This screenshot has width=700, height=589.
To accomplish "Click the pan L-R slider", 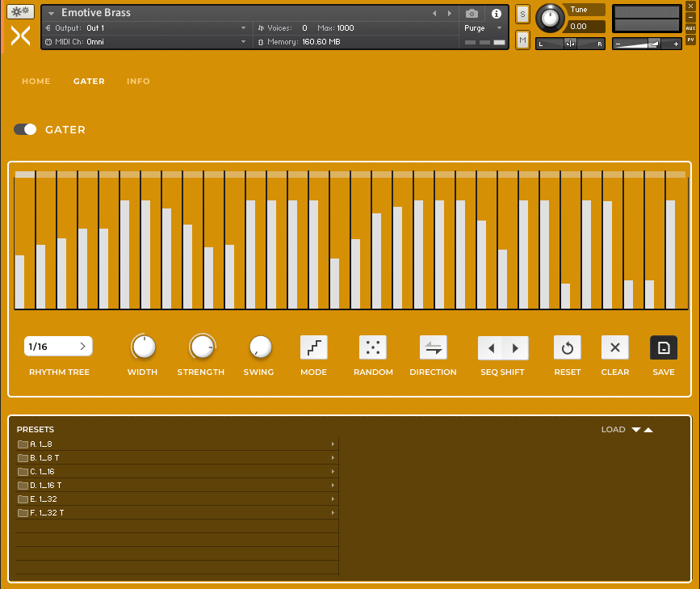I will (x=570, y=44).
